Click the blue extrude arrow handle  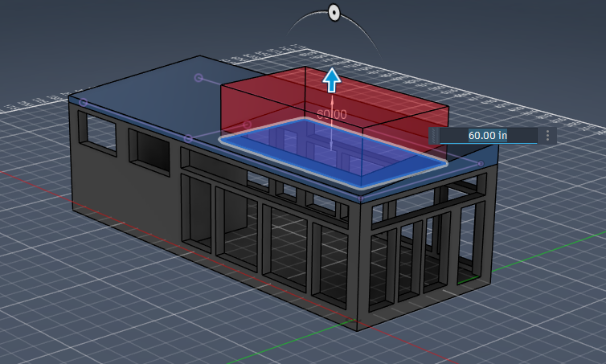point(332,80)
